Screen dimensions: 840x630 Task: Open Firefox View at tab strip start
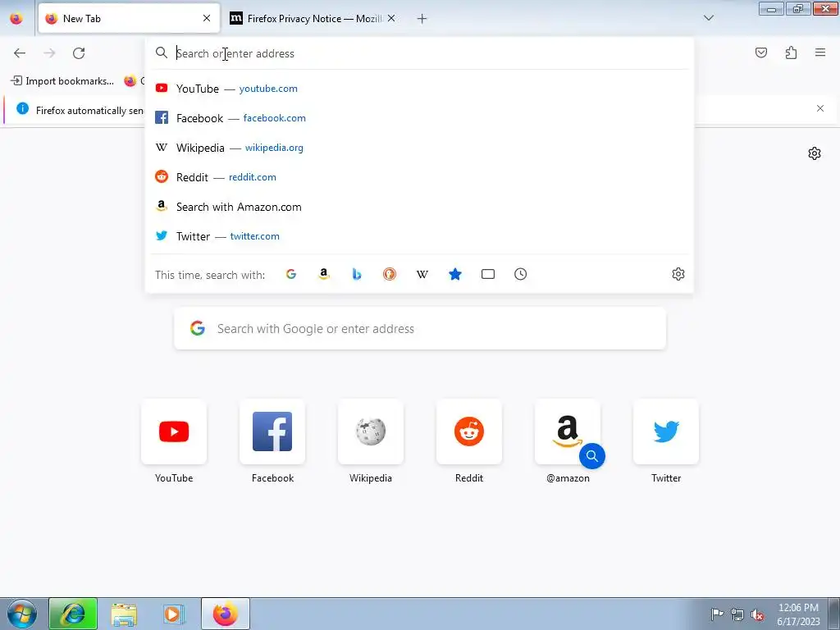(x=16, y=18)
